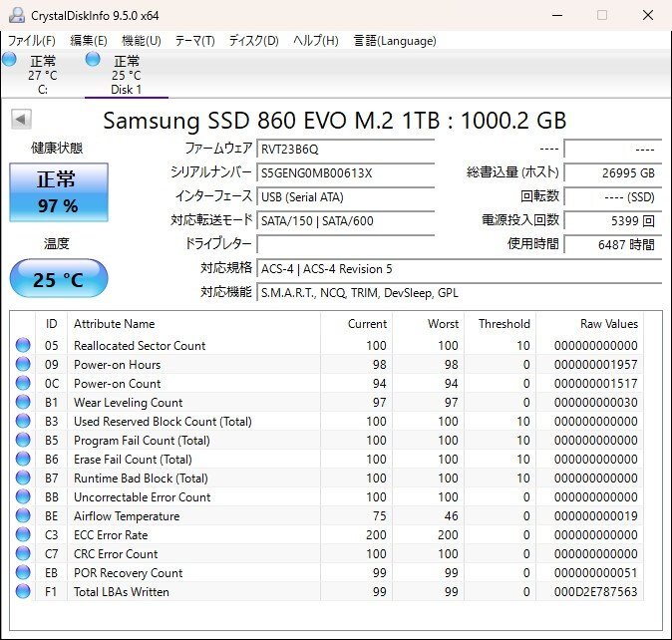The height and width of the screenshot is (640, 672).
Task: Click the Raw Values column header
Action: click(x=608, y=324)
